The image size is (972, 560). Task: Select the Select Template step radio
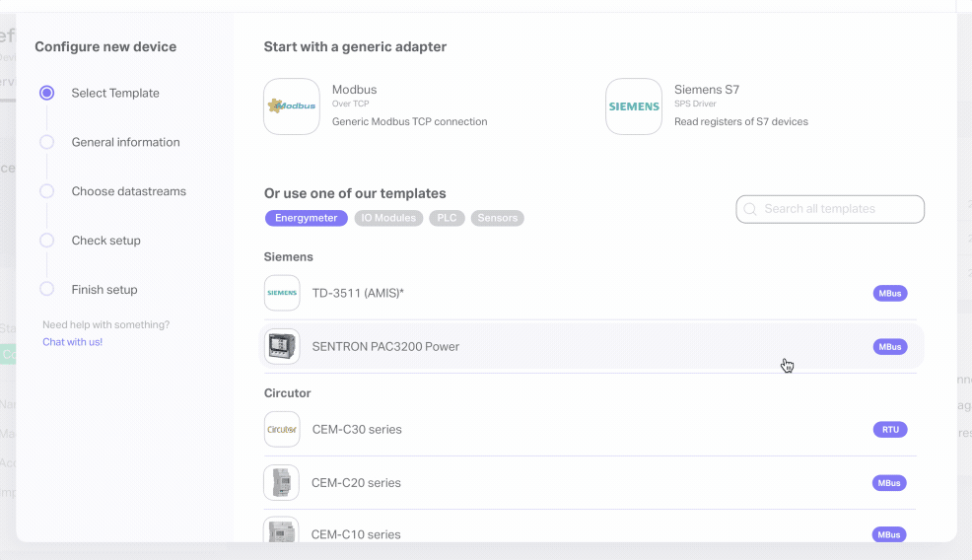pyautogui.click(x=46, y=93)
